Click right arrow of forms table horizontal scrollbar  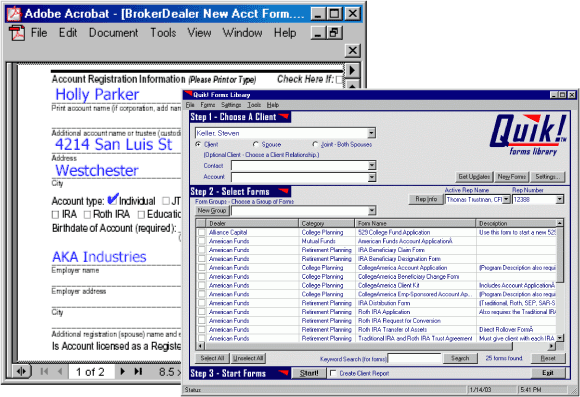tap(552, 346)
